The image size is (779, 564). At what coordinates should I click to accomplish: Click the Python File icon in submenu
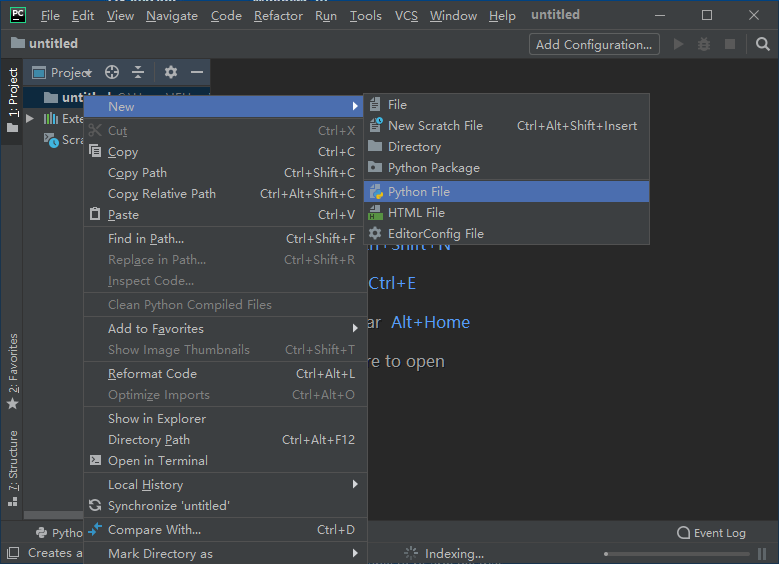(x=376, y=192)
